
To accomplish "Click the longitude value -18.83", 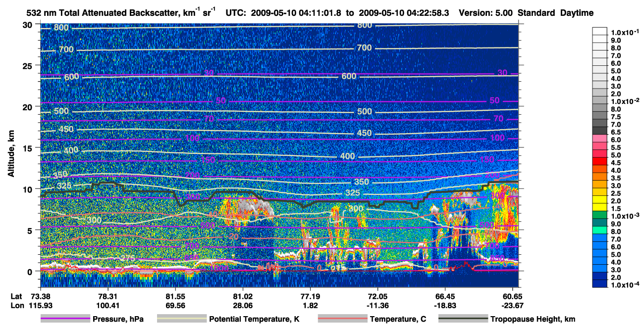I will point(445,305).
